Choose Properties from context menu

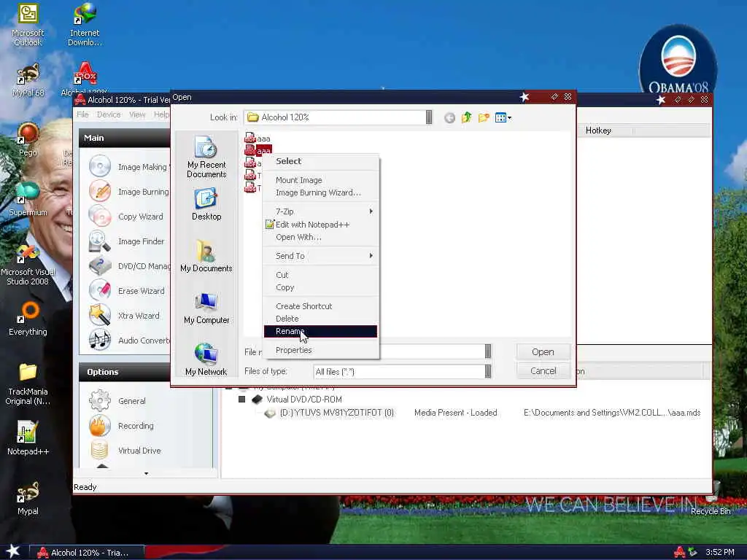click(321, 350)
